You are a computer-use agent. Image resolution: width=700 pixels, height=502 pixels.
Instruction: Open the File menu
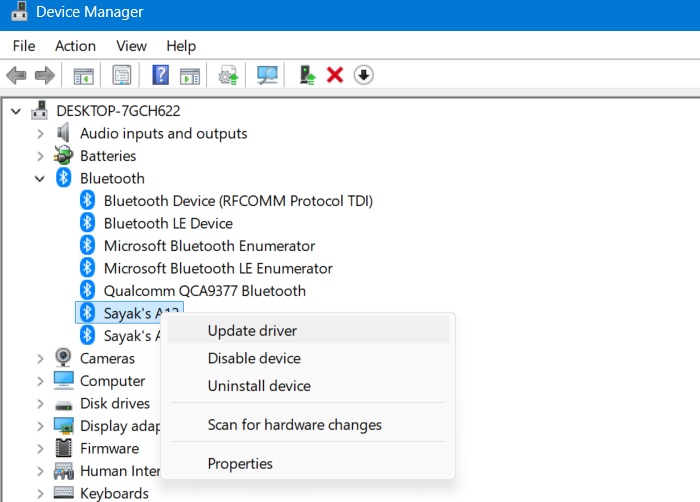tap(24, 46)
